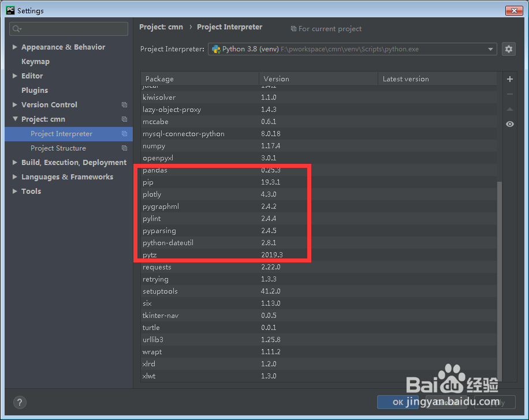Select the pip package row

coord(318,182)
